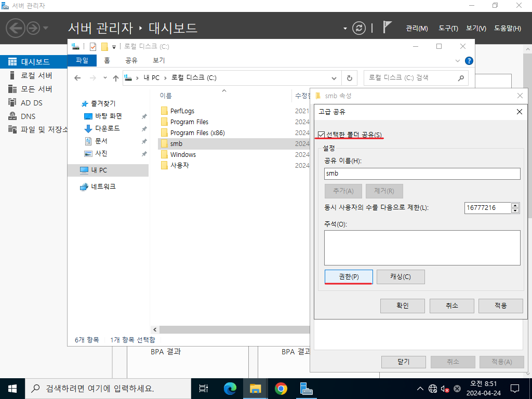Viewport: 532px width, 399px height.
Task: Click the properties icon in quick access toolbar
Action: pyautogui.click(x=93, y=46)
